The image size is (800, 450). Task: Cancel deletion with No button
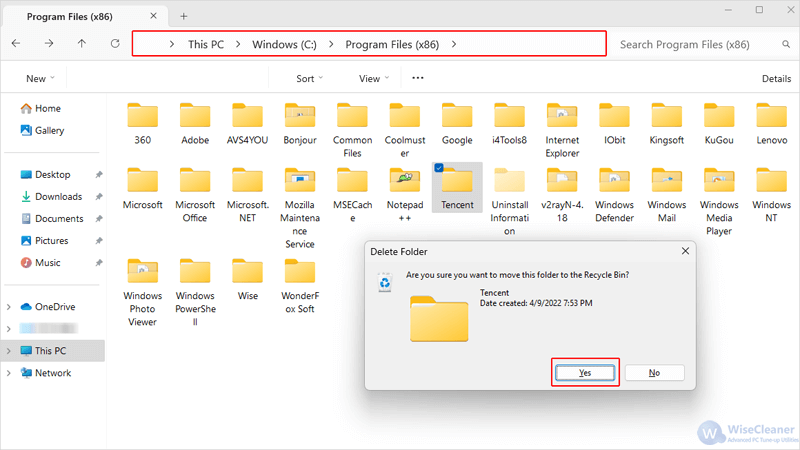click(654, 372)
